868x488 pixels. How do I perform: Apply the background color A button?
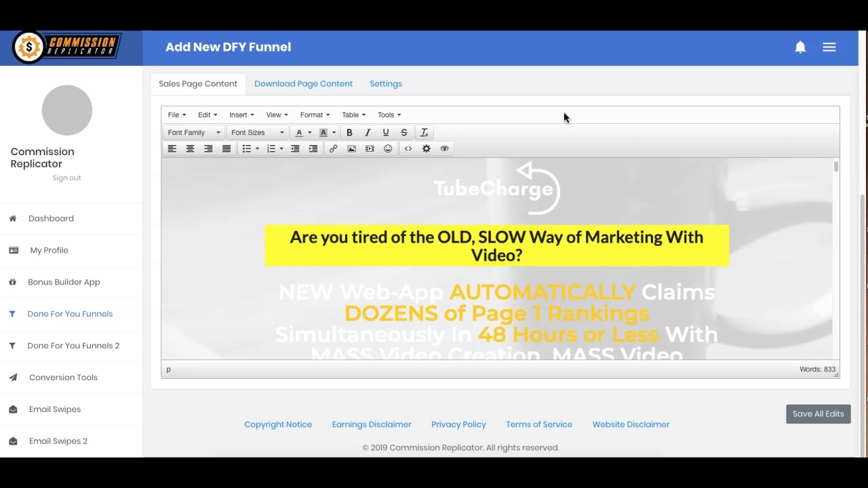(323, 133)
